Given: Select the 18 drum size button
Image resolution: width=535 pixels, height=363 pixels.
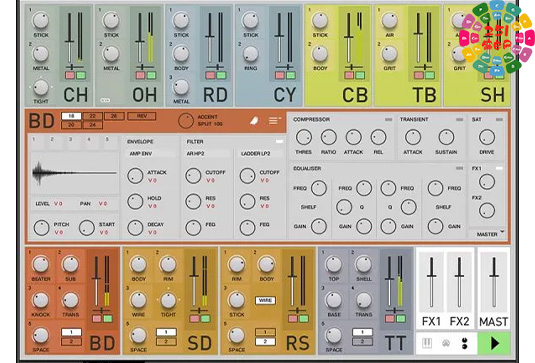Looking at the screenshot, I should tap(71, 116).
